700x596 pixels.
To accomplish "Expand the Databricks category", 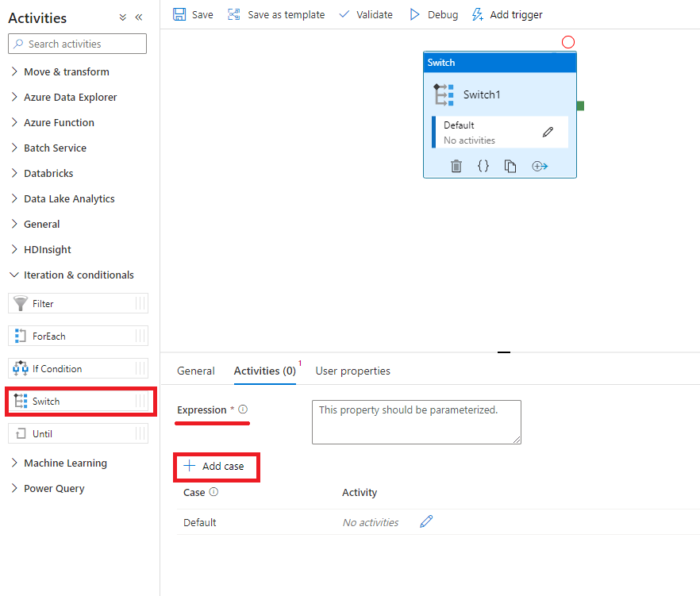I will 48,173.
